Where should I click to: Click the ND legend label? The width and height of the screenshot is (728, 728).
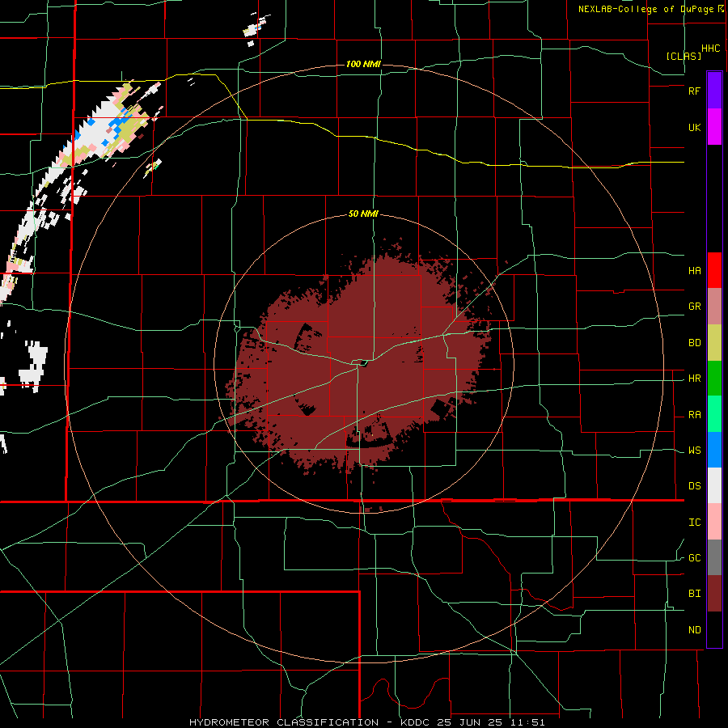click(694, 630)
